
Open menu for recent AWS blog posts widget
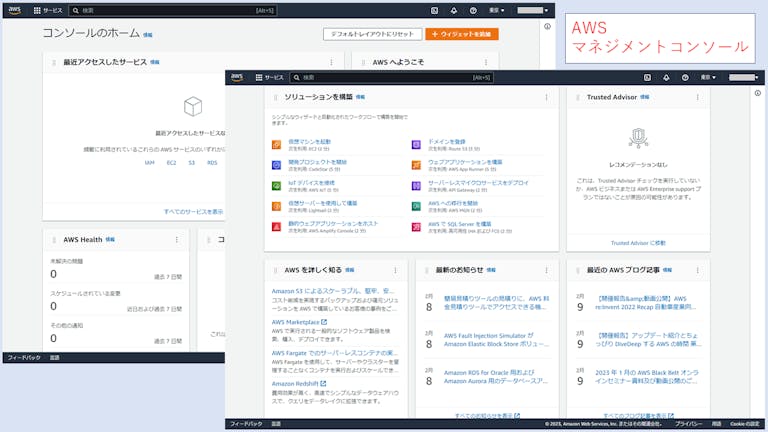(x=698, y=270)
